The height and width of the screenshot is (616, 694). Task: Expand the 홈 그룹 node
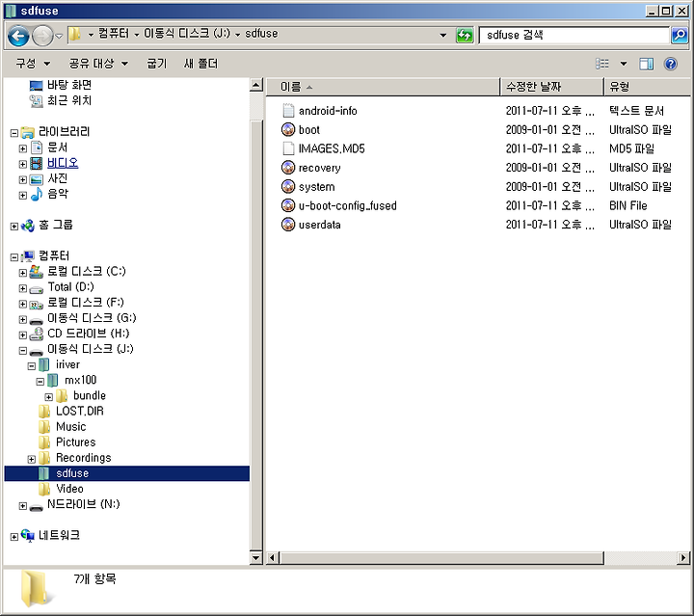[x=14, y=227]
